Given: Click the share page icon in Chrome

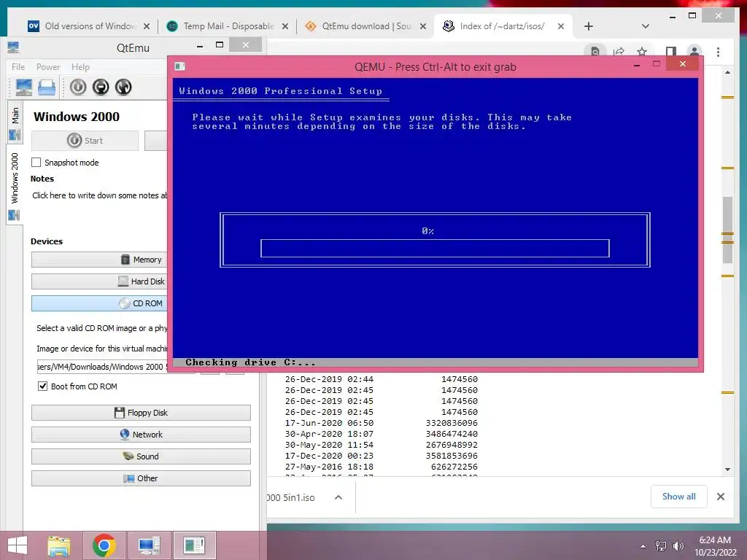Looking at the screenshot, I should [x=619, y=52].
